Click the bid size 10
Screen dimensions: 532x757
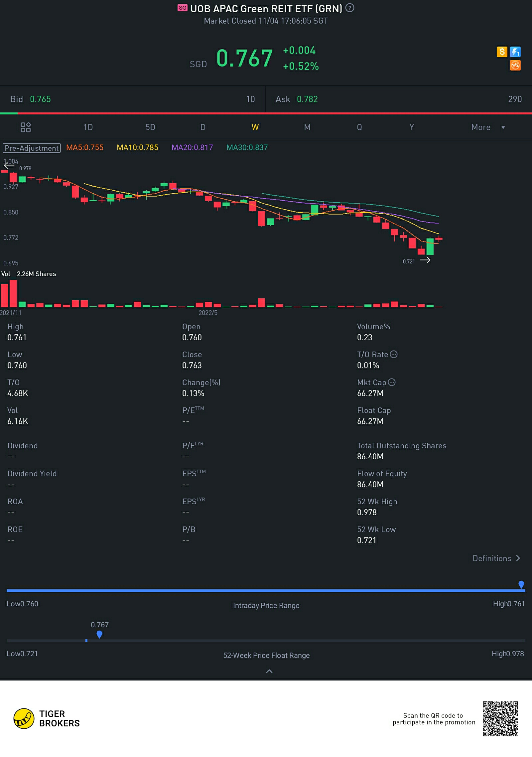click(x=250, y=99)
